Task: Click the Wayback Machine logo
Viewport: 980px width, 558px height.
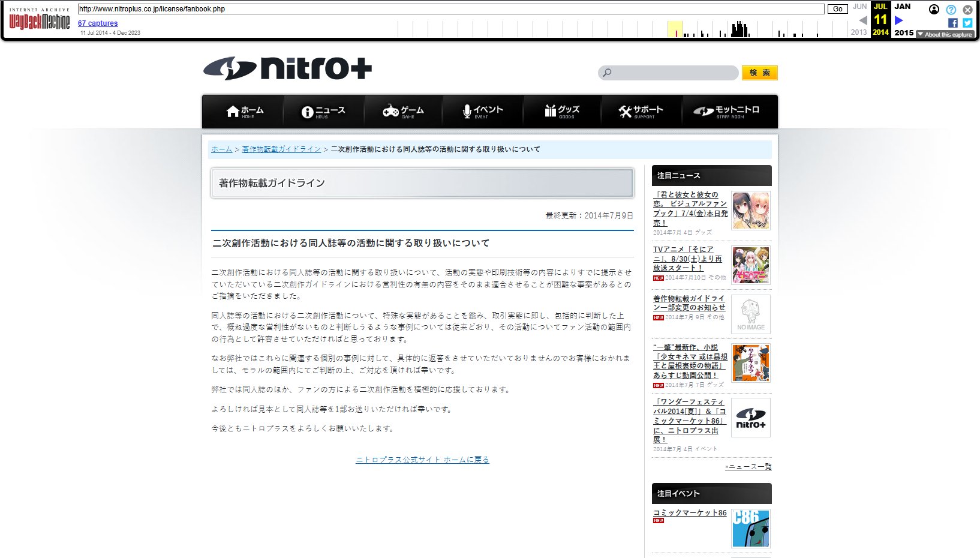Action: (40, 20)
